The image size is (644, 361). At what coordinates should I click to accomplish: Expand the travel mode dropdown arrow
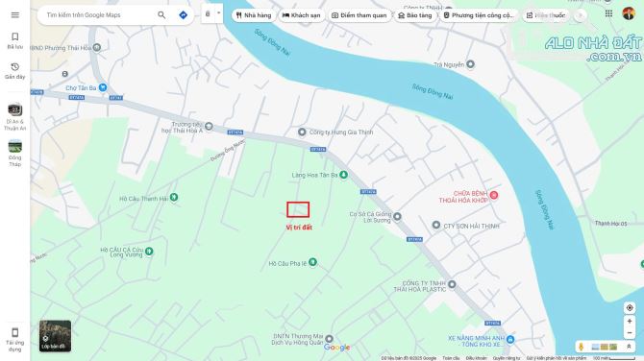coord(219,13)
